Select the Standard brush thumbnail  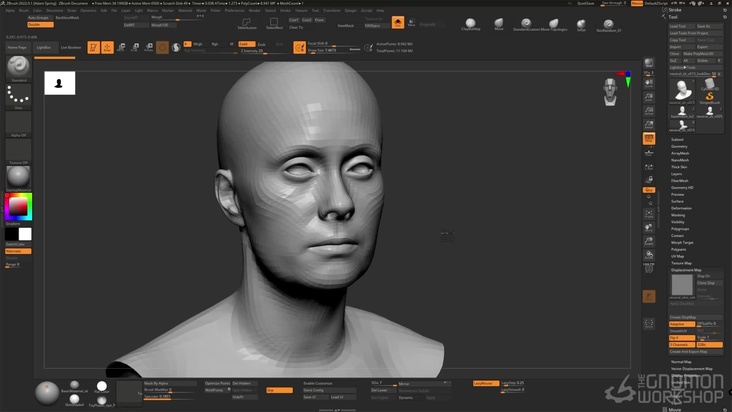pos(18,67)
